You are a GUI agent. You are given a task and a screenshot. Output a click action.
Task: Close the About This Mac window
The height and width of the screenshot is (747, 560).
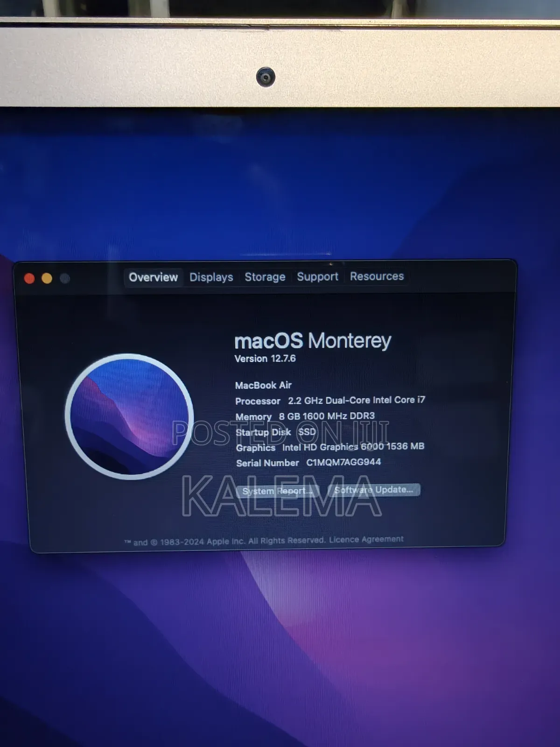click(29, 279)
